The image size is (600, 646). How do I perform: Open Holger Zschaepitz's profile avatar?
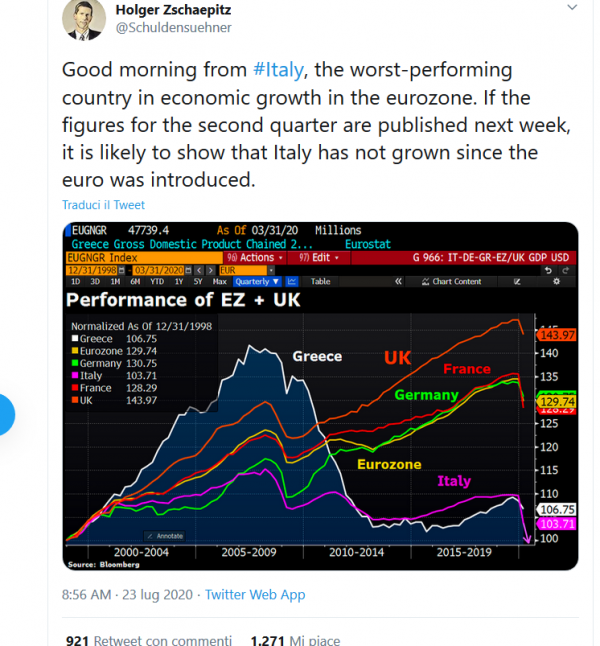[x=84, y=19]
